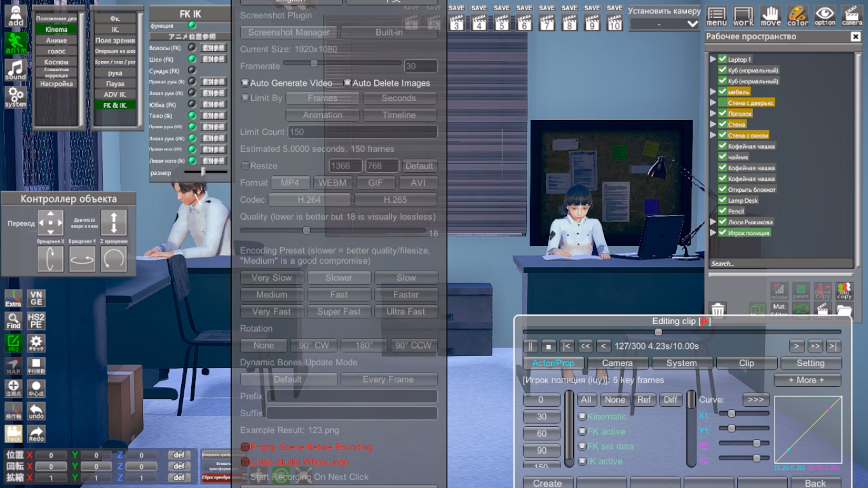The image size is (868, 488).
Task: Switch to the Setting tab
Action: pyautogui.click(x=811, y=363)
